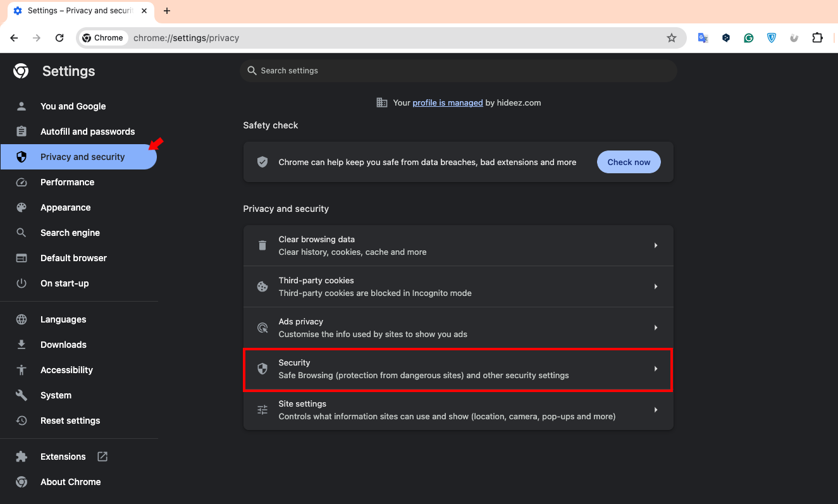838x504 pixels.
Task: Expand the Clear browsing data row arrow
Action: point(656,245)
